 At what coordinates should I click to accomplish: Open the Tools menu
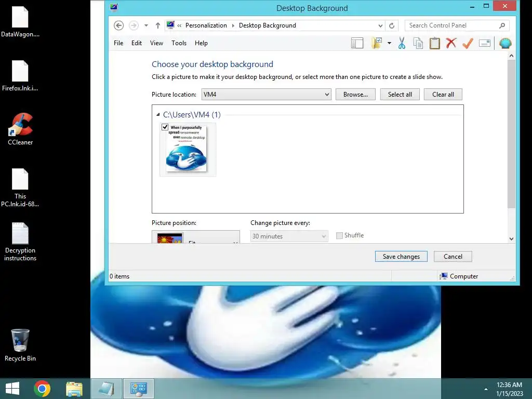tap(179, 43)
